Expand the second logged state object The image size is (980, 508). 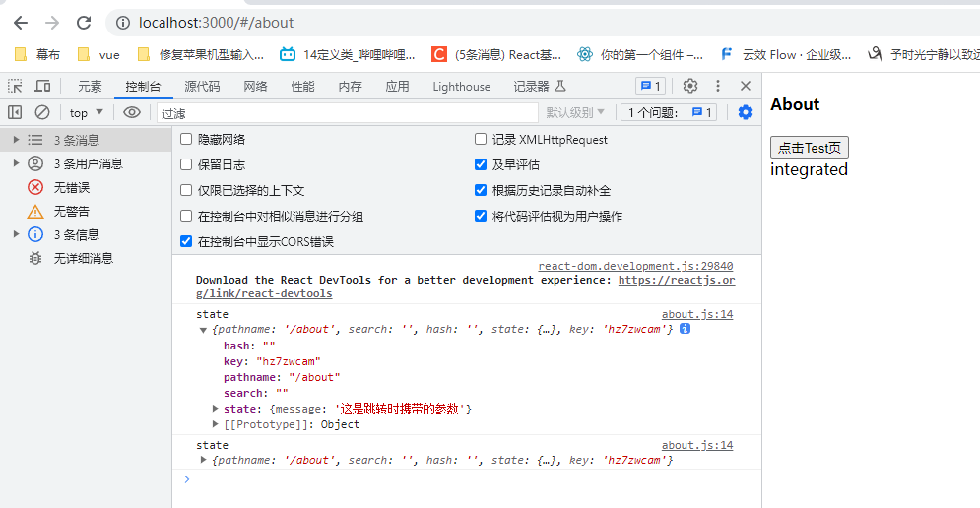point(203,460)
